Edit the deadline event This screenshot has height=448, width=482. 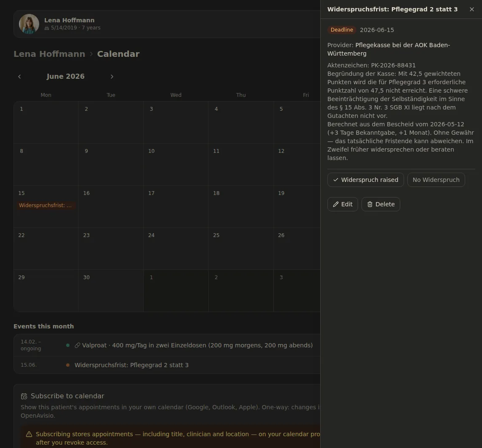tap(343, 204)
